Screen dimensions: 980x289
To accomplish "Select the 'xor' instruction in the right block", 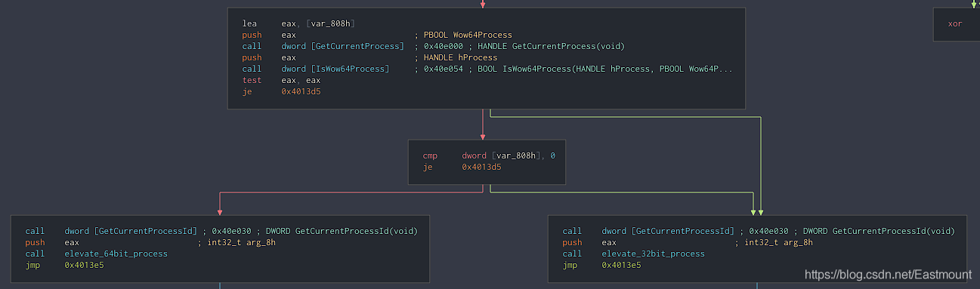I will pos(955,23).
